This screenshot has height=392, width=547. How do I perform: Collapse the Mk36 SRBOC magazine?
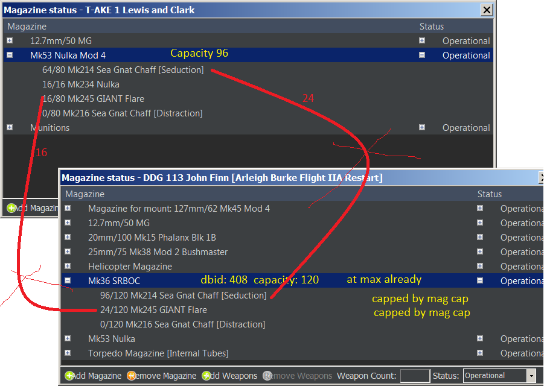(x=68, y=280)
